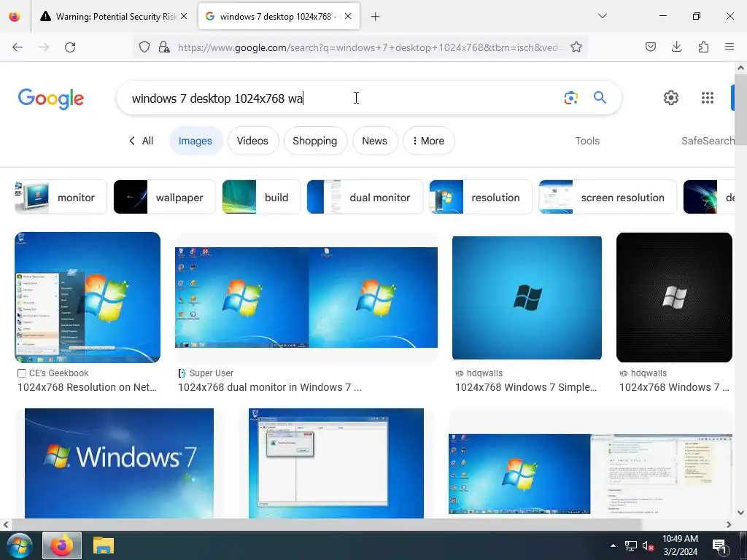Refine search with the wallpaper chip
This screenshot has height=560, width=747.
(164, 197)
